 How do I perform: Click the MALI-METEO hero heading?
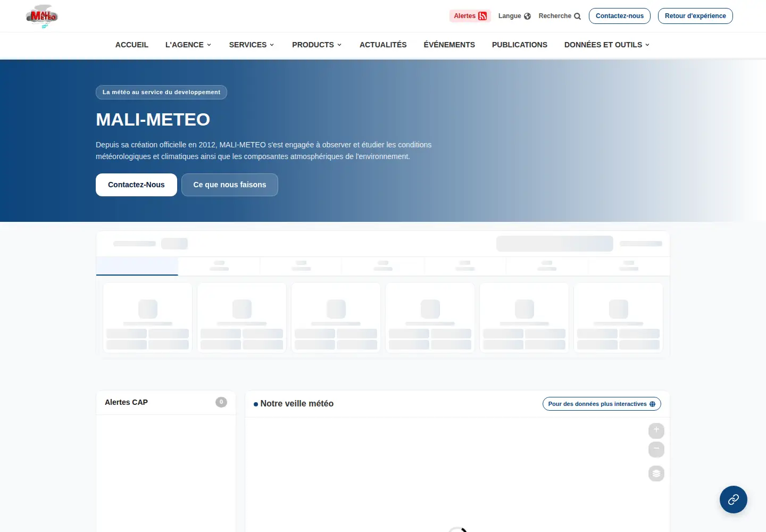pos(153,120)
